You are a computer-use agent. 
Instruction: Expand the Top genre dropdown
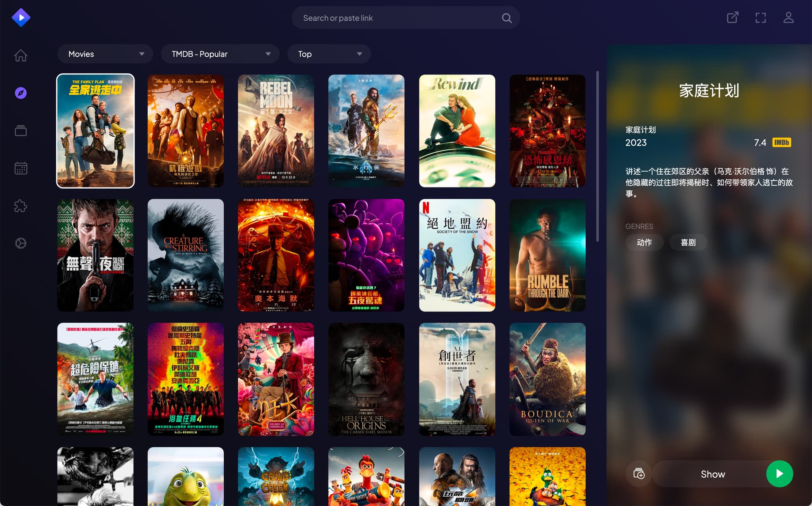329,54
